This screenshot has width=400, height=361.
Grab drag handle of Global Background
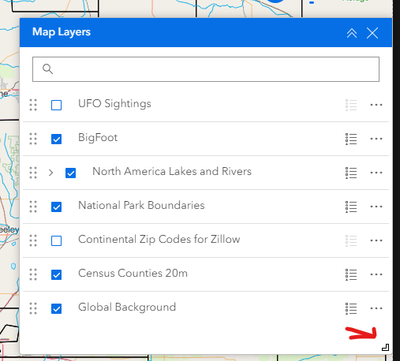point(33,308)
